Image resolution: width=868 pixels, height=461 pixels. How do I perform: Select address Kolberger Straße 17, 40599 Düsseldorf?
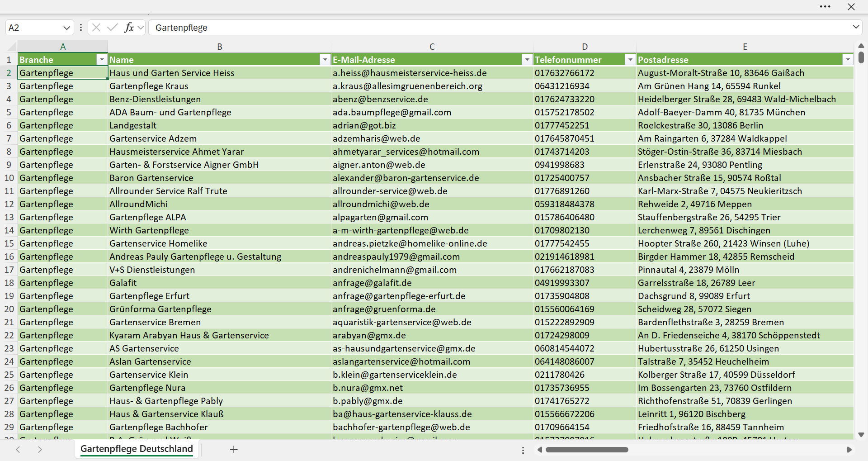tap(745, 375)
